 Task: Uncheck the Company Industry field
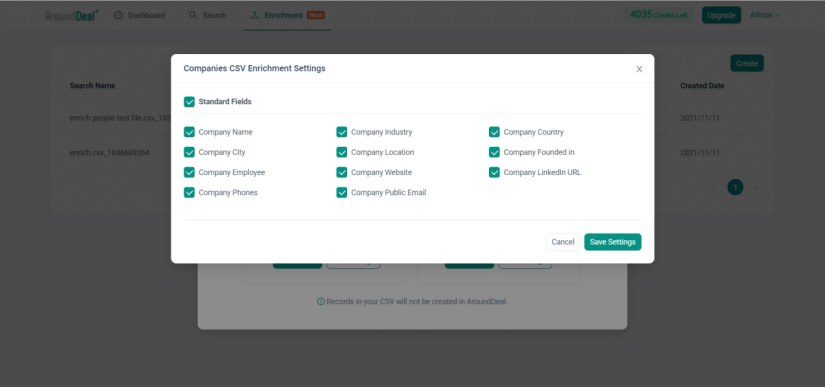[342, 132]
